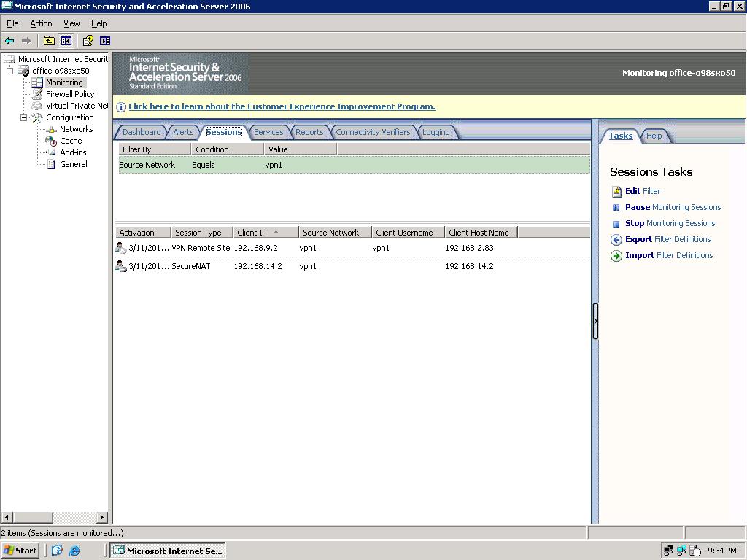747x560 pixels.
Task: Click the Back arrow toolbar icon
Action: click(x=9, y=41)
